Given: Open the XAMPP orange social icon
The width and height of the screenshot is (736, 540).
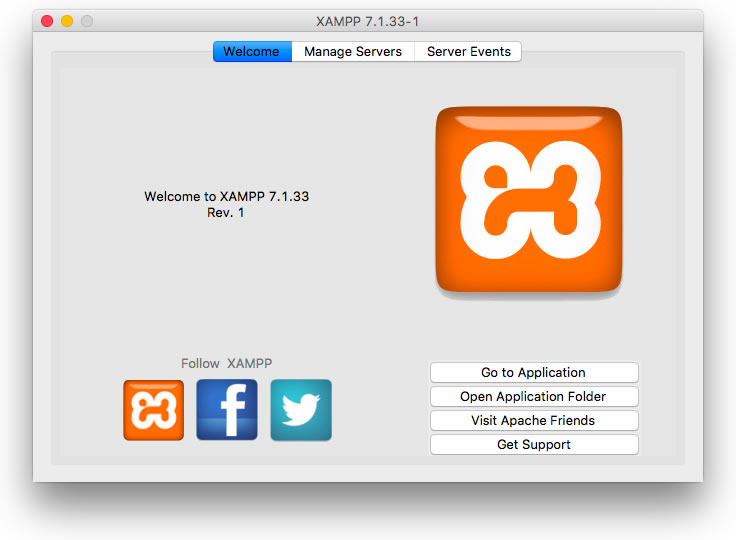Looking at the screenshot, I should [x=153, y=410].
